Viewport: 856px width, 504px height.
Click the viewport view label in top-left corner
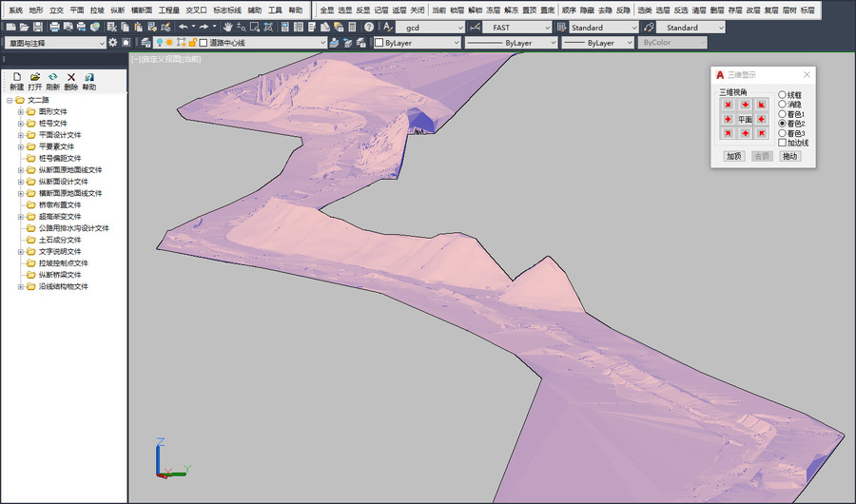[166, 59]
